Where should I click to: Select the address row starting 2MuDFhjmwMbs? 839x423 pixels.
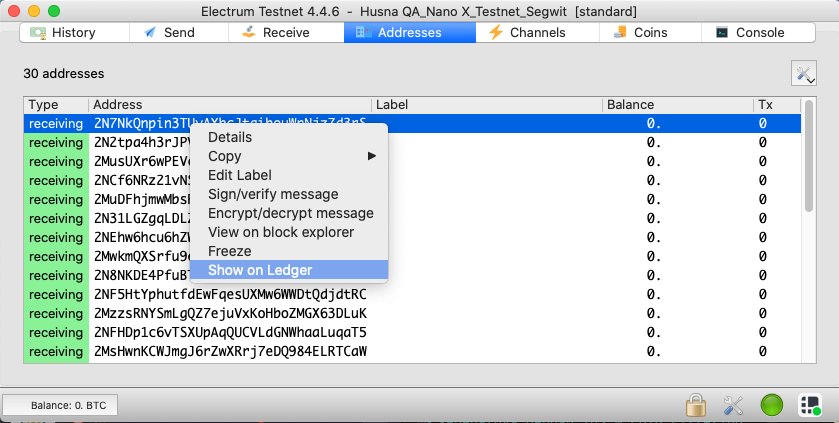coord(412,199)
